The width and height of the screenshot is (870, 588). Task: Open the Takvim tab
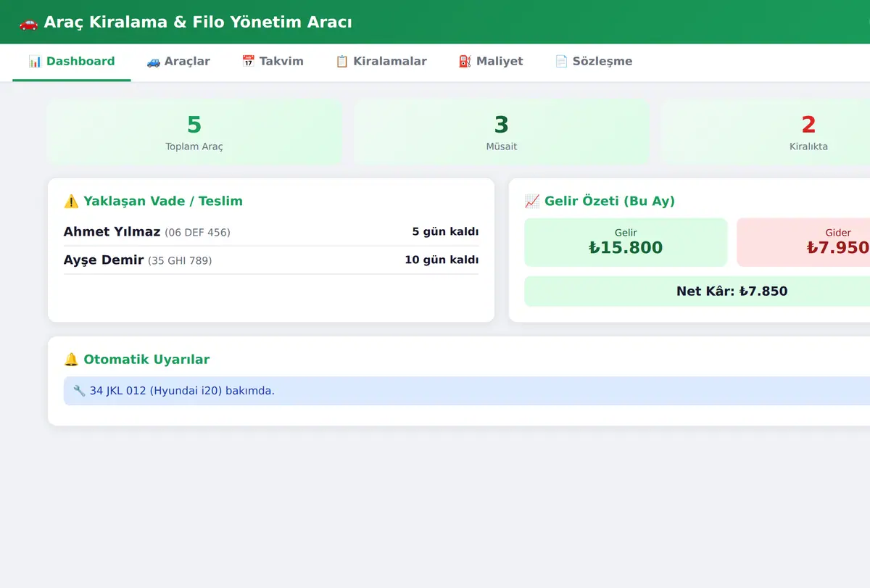pyautogui.click(x=273, y=62)
